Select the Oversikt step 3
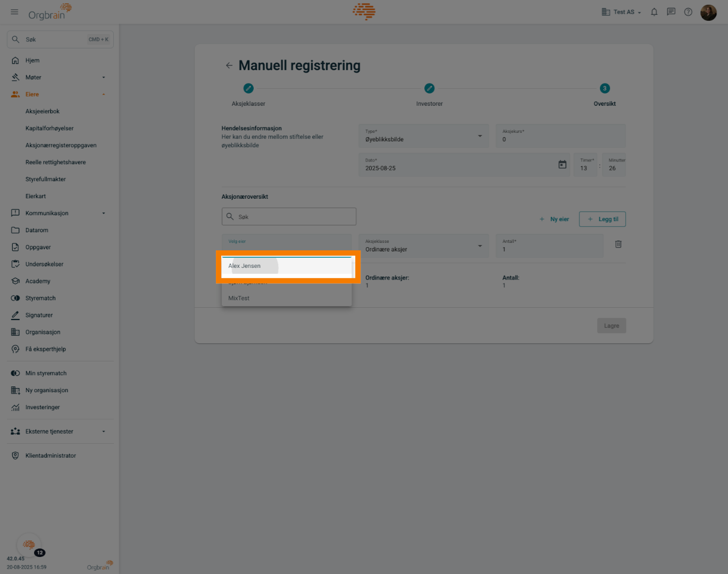This screenshot has width=728, height=574. coord(605,94)
